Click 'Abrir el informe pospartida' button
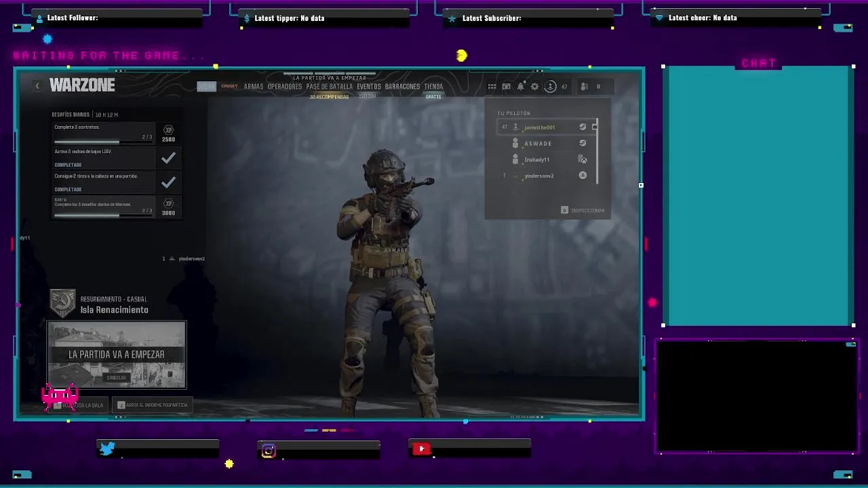Image resolution: width=868 pixels, height=488 pixels. [x=152, y=405]
